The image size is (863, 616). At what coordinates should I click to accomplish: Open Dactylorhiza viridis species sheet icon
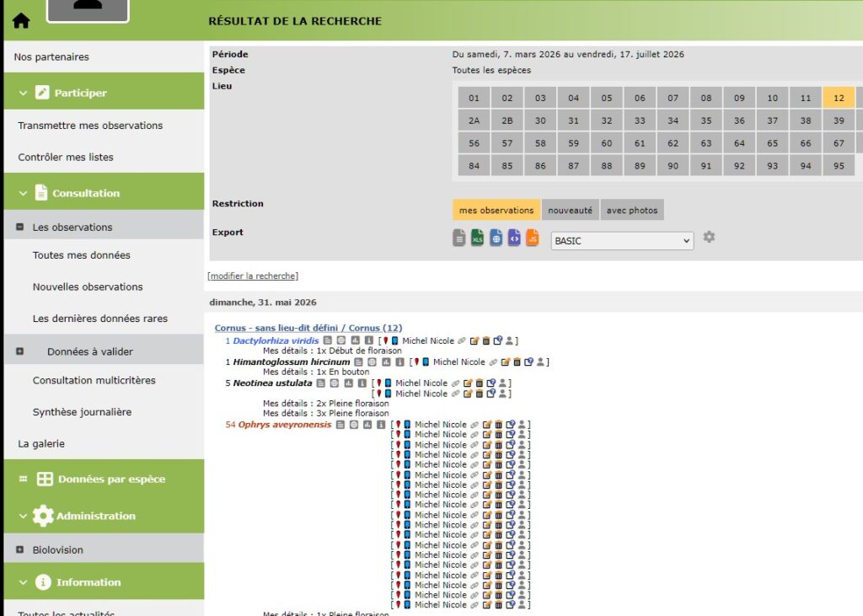click(328, 340)
